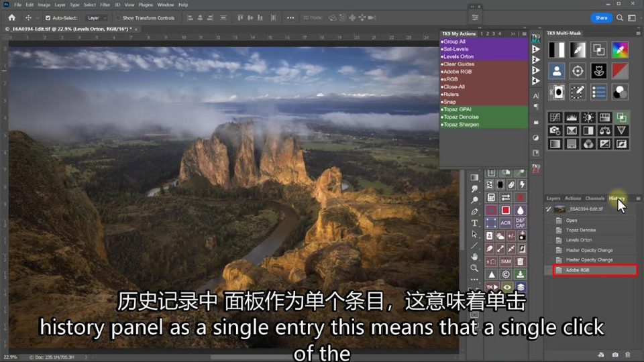The height and width of the screenshot is (362, 644).
Task: Click the S&M button in TK9 panel
Action: click(506, 261)
